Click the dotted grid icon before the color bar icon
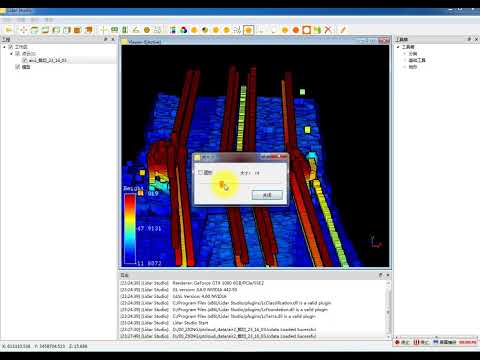 [158, 30]
